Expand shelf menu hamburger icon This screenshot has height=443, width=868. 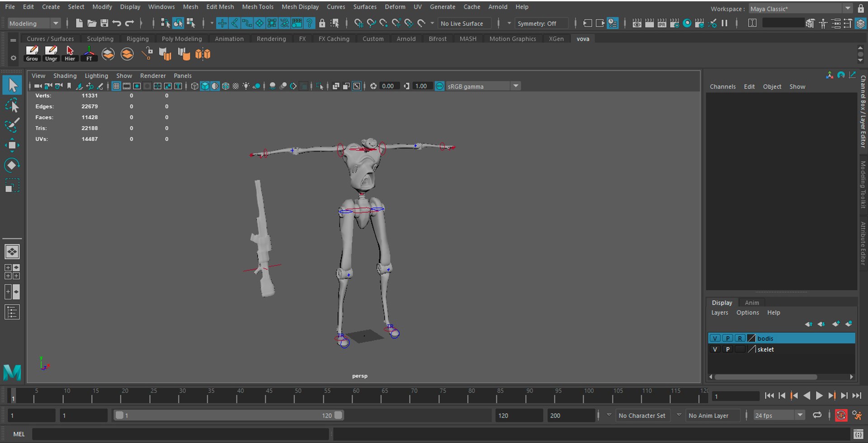click(14, 40)
